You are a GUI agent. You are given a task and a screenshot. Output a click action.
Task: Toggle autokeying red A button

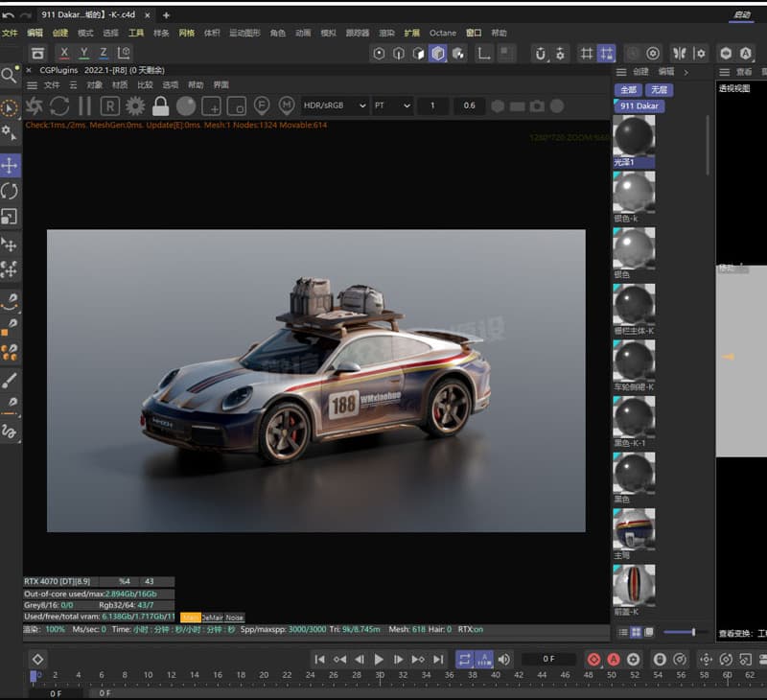point(614,660)
